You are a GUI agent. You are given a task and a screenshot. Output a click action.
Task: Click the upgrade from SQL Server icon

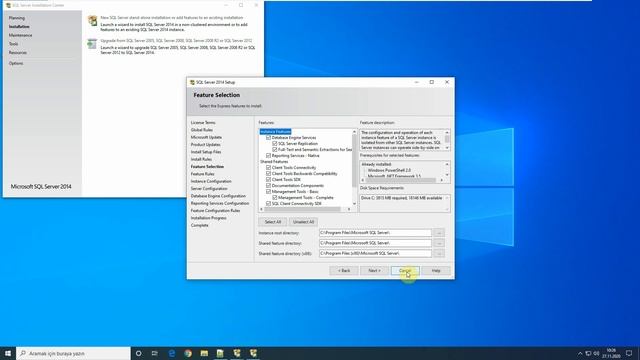pos(92,43)
